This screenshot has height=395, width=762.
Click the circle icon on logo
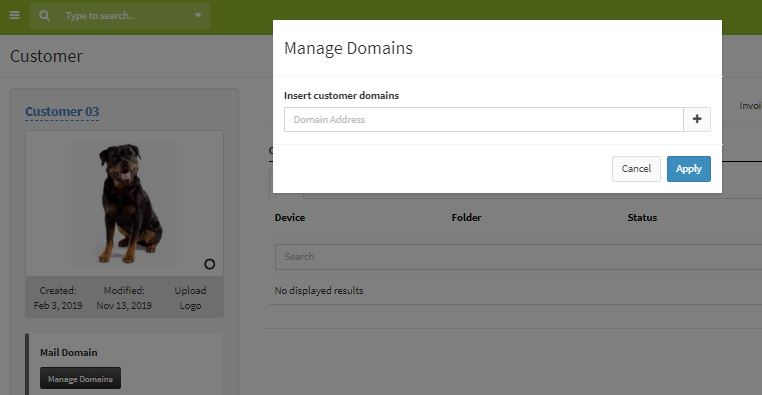[209, 264]
